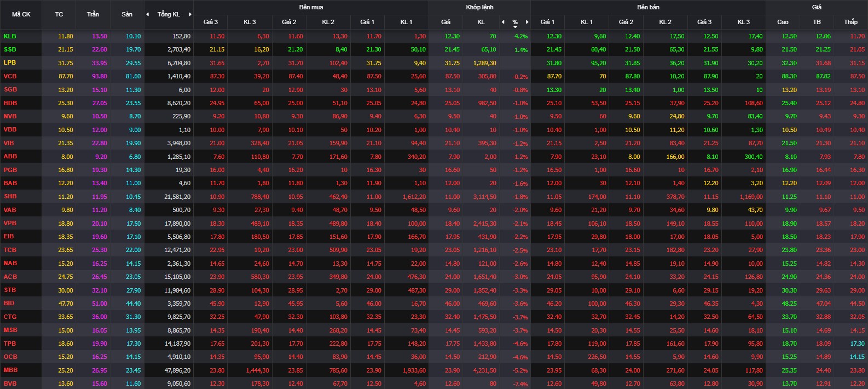
Task: Select the BAB ticker
Action: click(x=10, y=183)
